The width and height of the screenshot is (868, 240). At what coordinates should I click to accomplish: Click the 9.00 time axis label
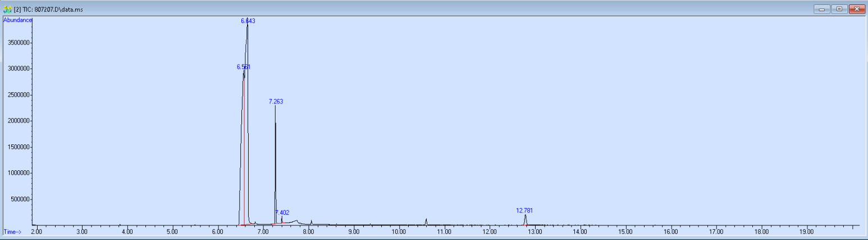[x=354, y=232]
